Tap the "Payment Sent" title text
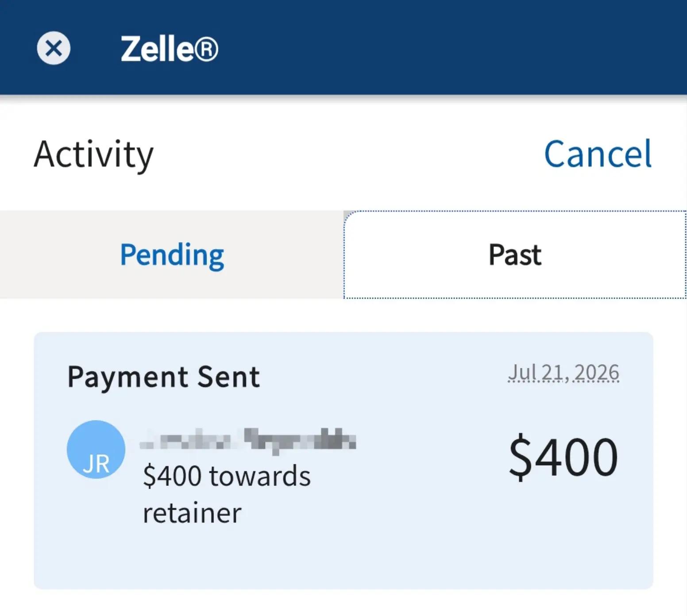 click(x=163, y=377)
